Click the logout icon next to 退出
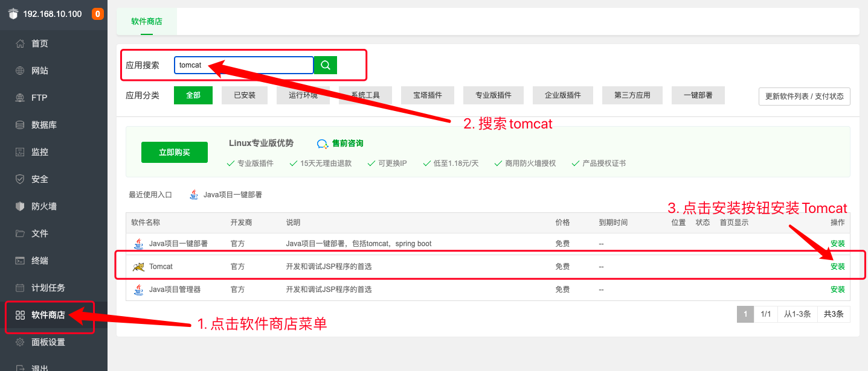This screenshot has width=868, height=371. coord(20,367)
